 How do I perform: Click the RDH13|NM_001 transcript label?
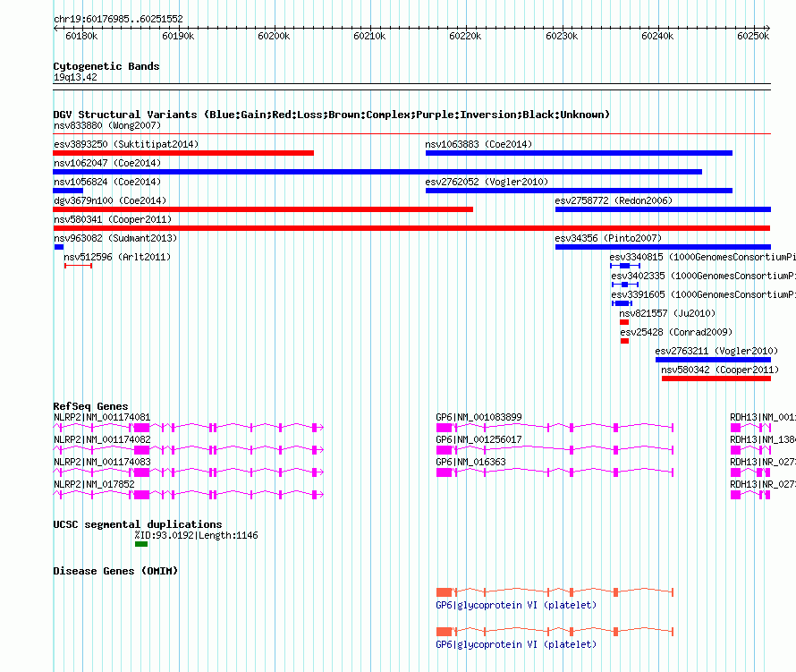763,417
